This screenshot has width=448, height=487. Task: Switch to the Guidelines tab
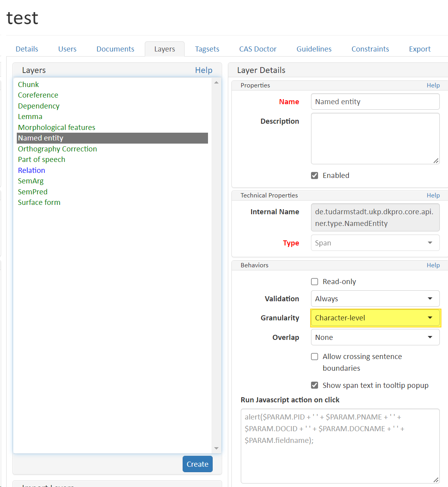point(314,49)
